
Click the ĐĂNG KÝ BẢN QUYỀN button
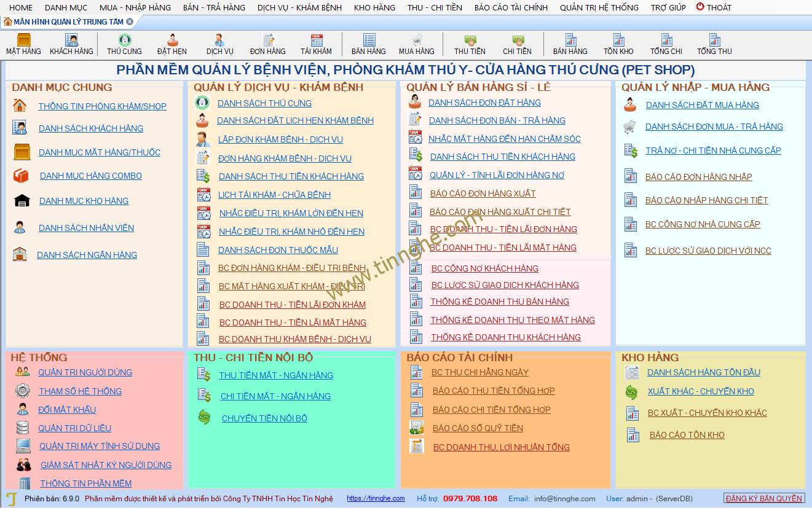coord(764,498)
